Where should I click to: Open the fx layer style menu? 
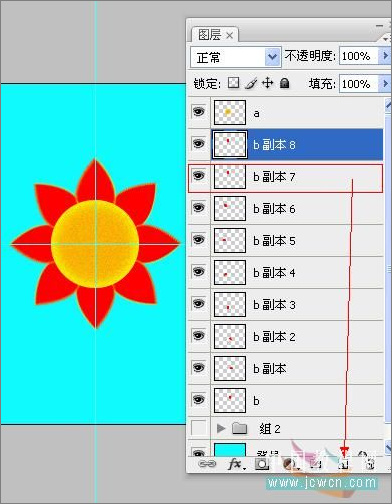coord(236,464)
